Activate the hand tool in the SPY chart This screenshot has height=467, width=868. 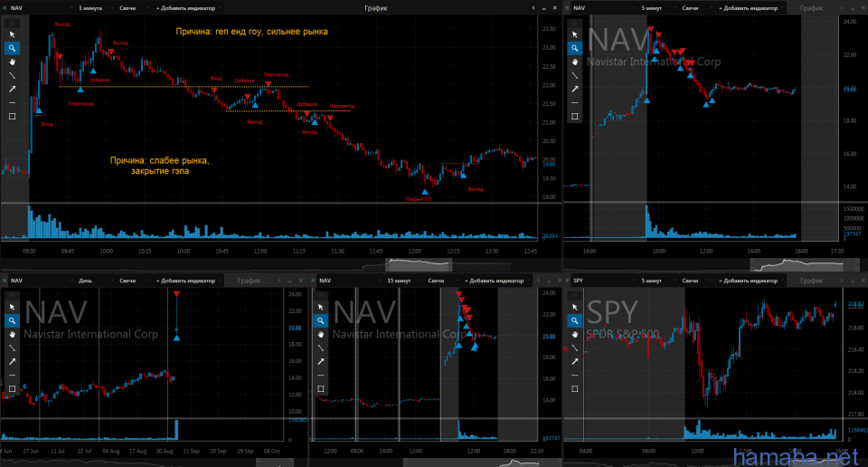(x=576, y=334)
